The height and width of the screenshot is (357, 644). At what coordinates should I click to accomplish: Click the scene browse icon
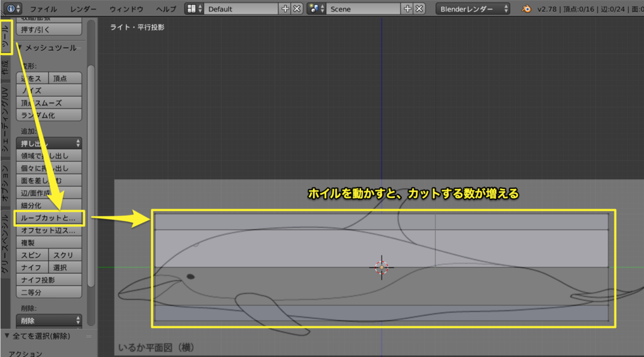click(316, 9)
